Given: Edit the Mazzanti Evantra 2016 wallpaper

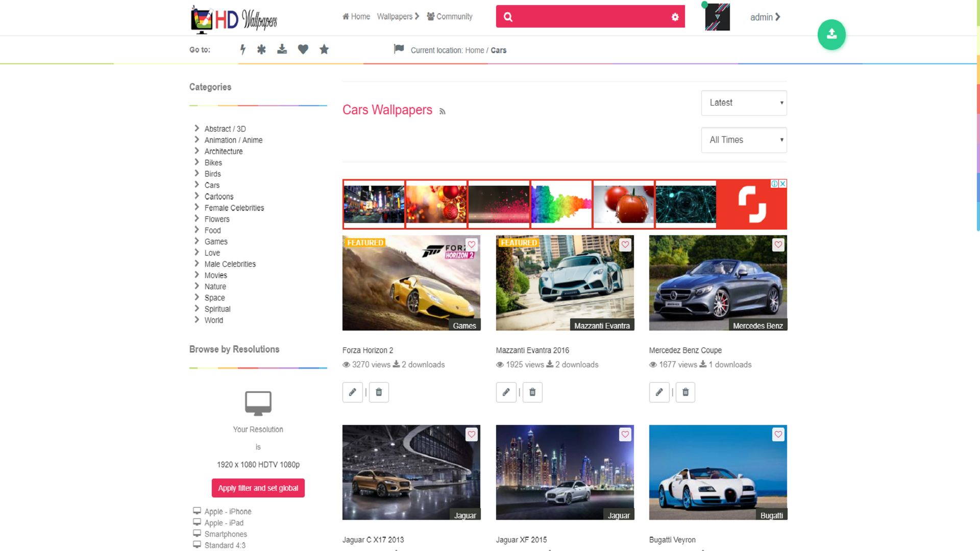Looking at the screenshot, I should (x=506, y=392).
